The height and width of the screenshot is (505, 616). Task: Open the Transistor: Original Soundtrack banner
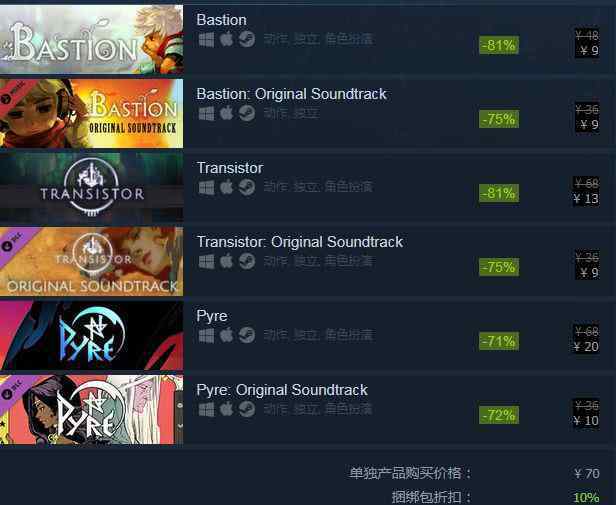[92, 261]
